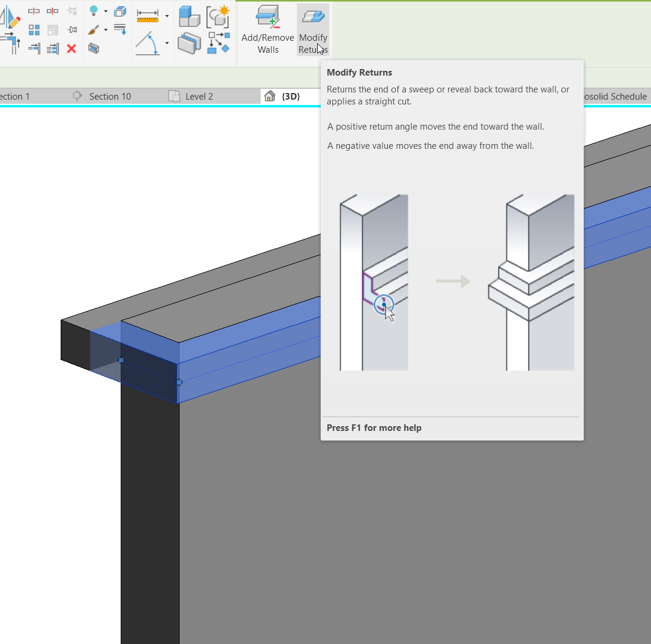Activate the Split Element tool
651x644 pixels.
[33, 11]
